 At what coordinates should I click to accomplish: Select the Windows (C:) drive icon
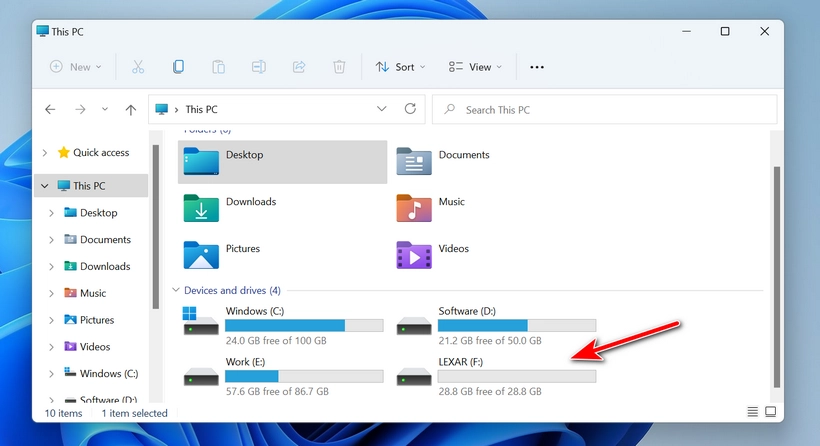(x=201, y=321)
